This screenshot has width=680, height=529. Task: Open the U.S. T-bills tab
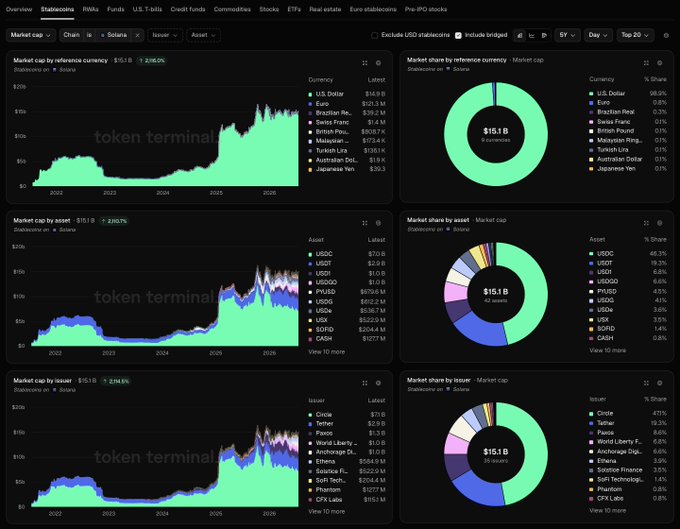click(x=147, y=9)
